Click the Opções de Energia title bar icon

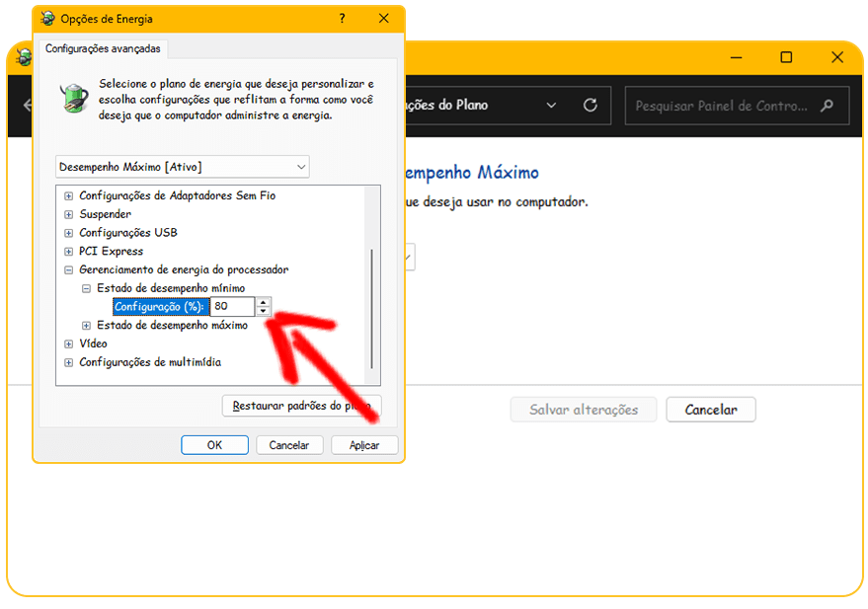click(47, 19)
